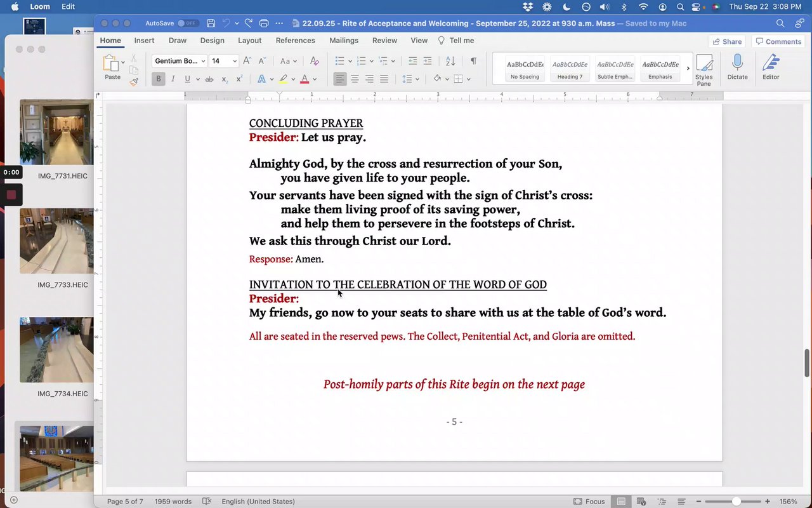Toggle Italic formatting
Viewport: 812px width, 508px height.
point(173,79)
